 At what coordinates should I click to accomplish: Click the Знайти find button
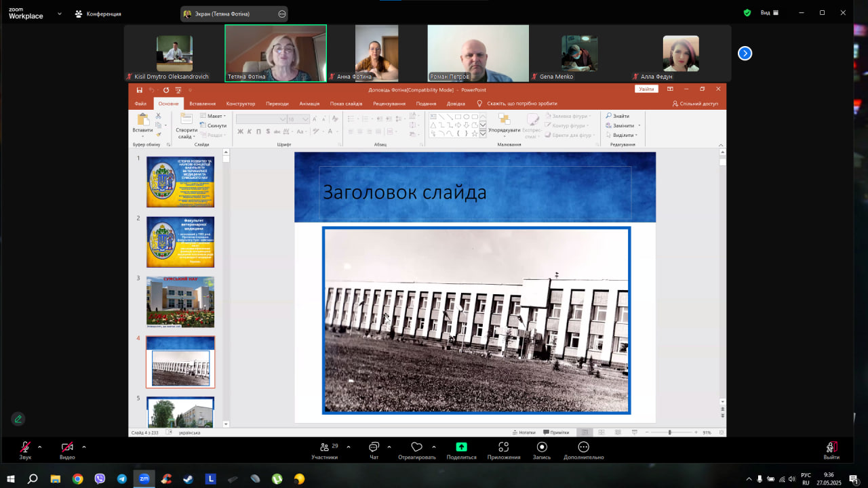618,116
